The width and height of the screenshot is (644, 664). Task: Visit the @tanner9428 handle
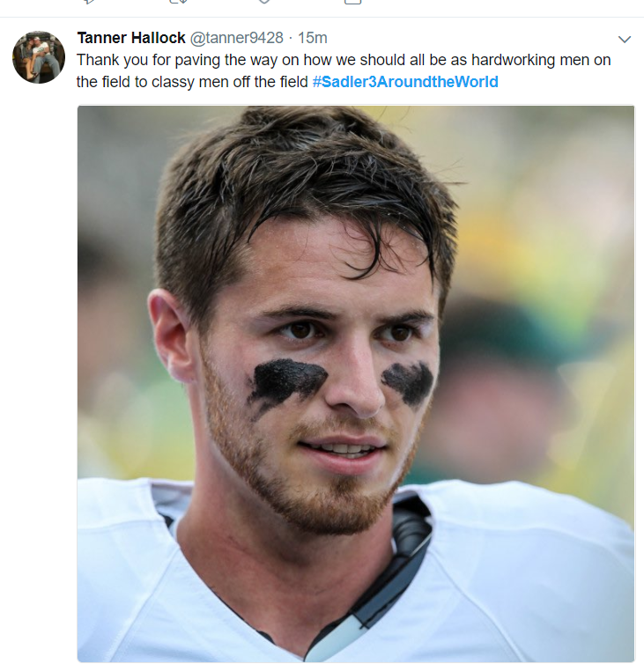click(237, 38)
